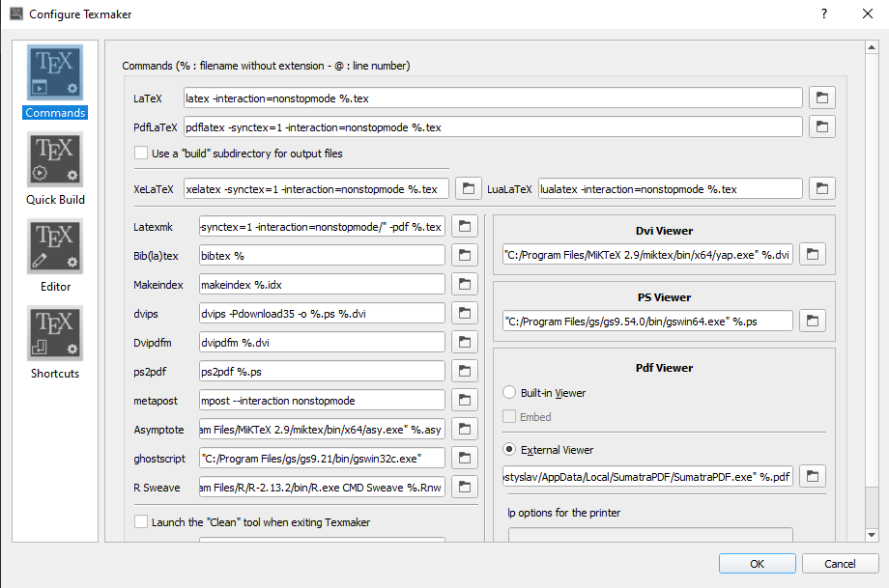This screenshot has width=889, height=588.
Task: Focus the XeLaTeX command field
Action: [316, 188]
